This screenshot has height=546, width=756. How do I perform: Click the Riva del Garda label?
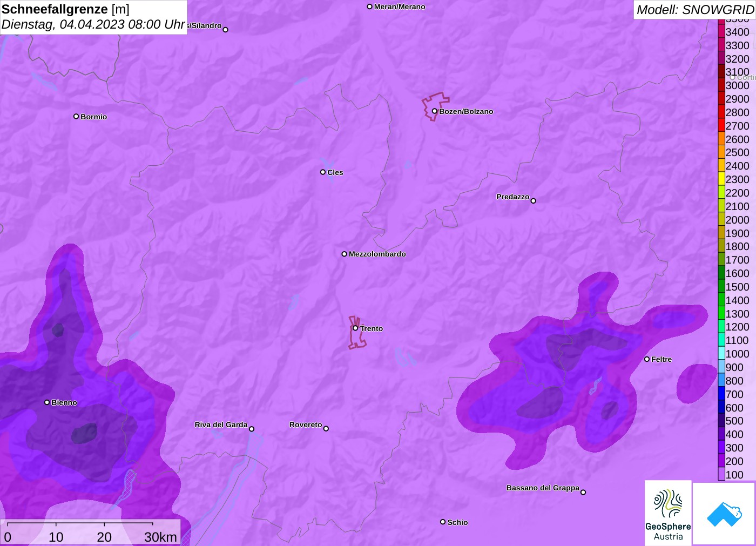pyautogui.click(x=221, y=424)
